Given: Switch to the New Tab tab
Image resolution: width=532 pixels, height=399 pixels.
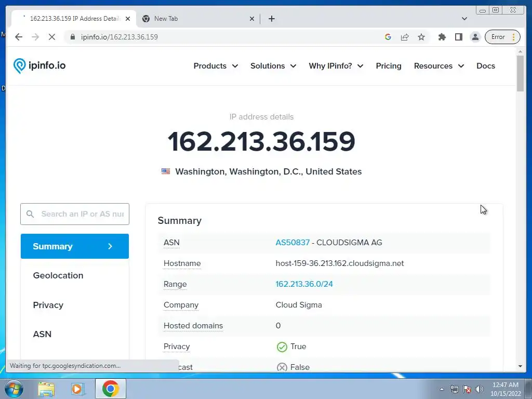Looking at the screenshot, I should point(198,19).
